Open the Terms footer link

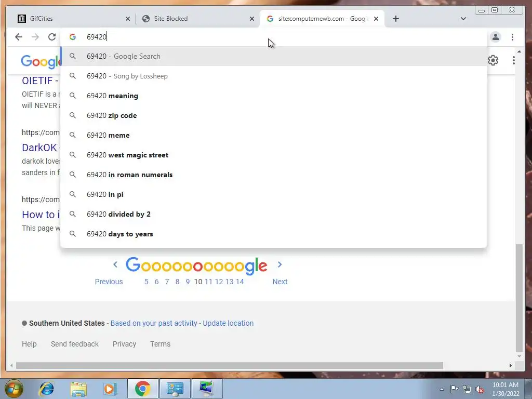(160, 344)
